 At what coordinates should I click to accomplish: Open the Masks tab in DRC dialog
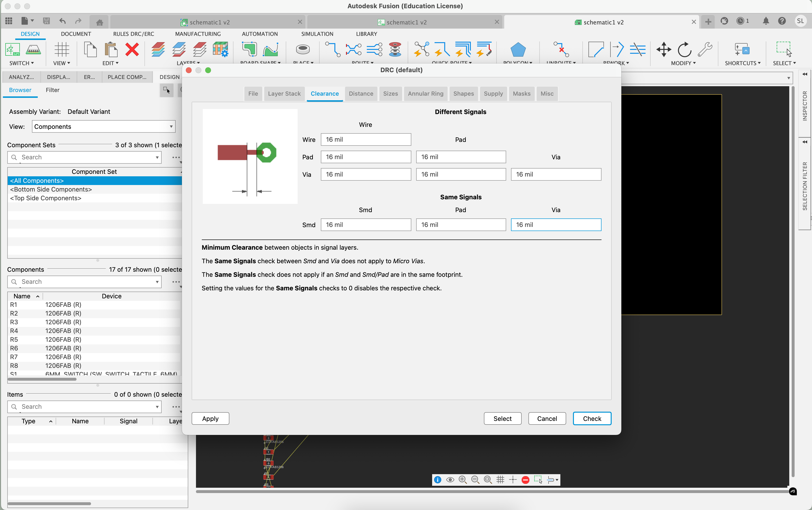coord(521,94)
